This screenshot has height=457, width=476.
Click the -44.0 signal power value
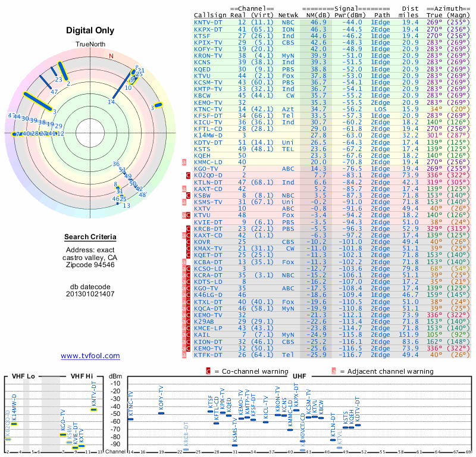[x=352, y=23]
